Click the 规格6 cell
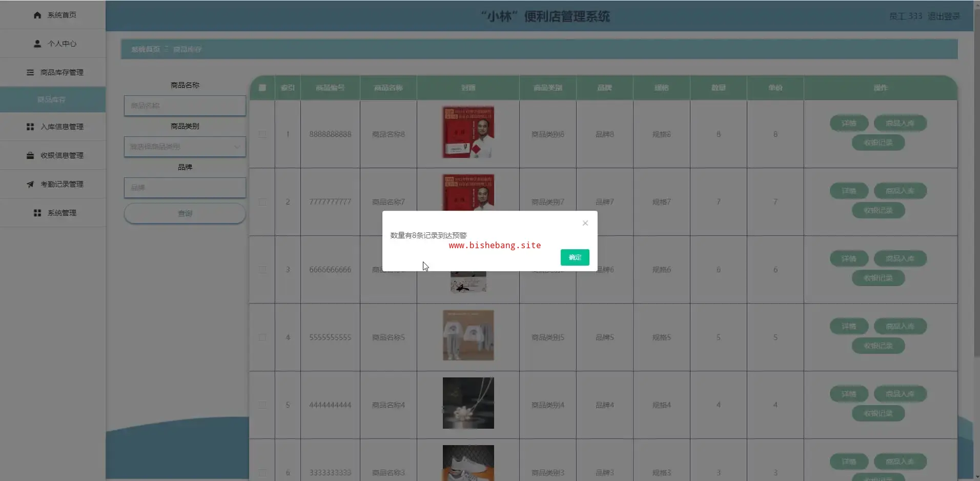This screenshot has height=481, width=980. click(x=662, y=270)
